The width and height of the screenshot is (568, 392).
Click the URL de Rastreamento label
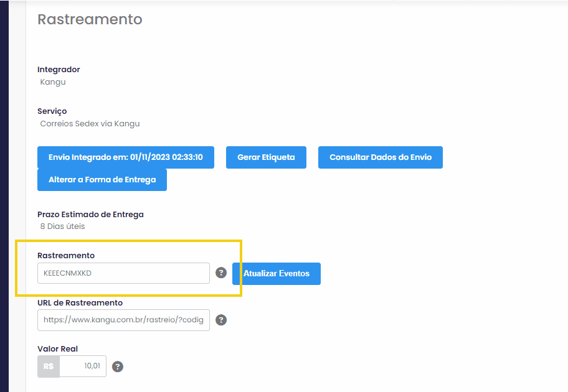click(x=80, y=302)
